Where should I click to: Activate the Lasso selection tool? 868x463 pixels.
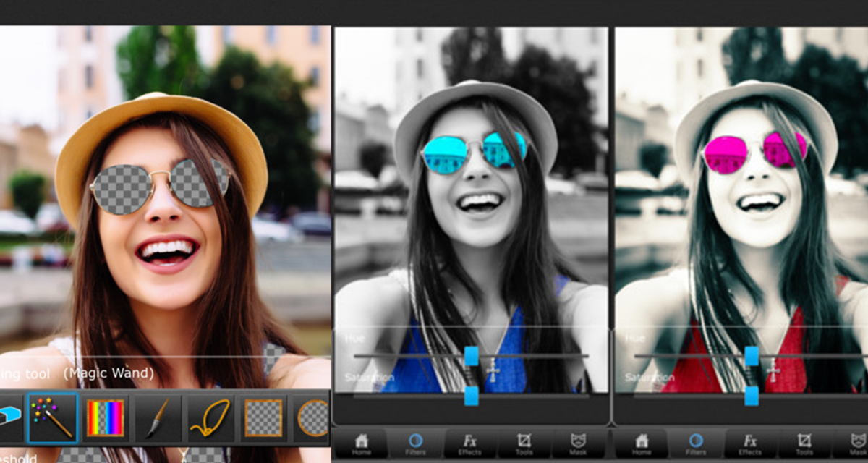pyautogui.click(x=210, y=418)
